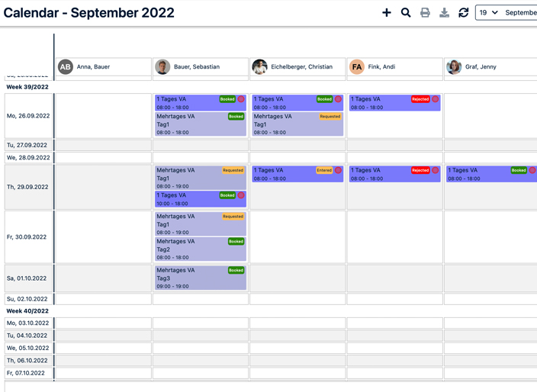This screenshot has height=392, width=537.
Task: Click red circle on Eichelberger's 29.09 event
Action: [339, 171]
